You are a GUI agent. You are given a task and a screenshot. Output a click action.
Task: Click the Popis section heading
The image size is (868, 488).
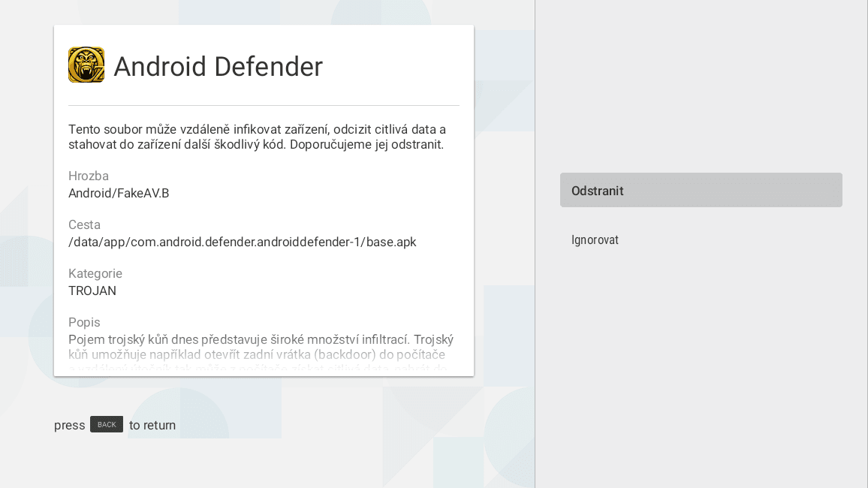click(x=84, y=322)
